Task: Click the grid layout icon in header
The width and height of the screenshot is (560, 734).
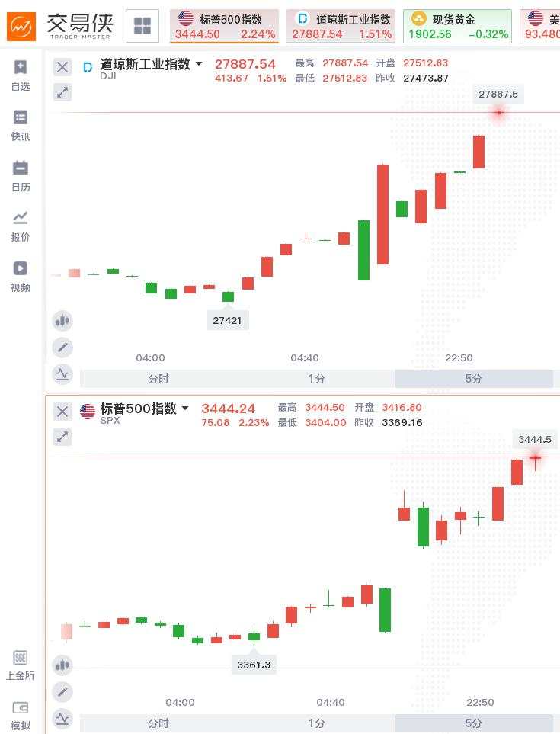Action: (x=142, y=26)
